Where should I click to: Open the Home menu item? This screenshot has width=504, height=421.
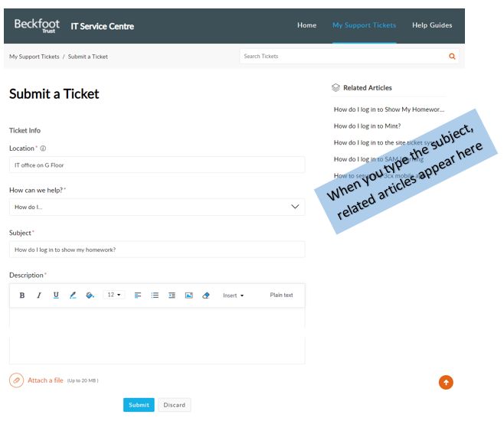click(306, 25)
